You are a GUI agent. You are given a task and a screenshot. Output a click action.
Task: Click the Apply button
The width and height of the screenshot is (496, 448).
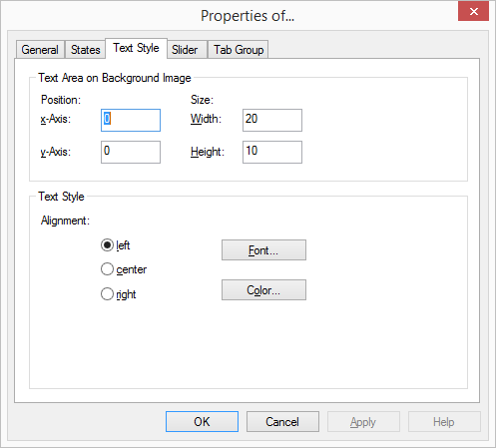pyautogui.click(x=363, y=422)
